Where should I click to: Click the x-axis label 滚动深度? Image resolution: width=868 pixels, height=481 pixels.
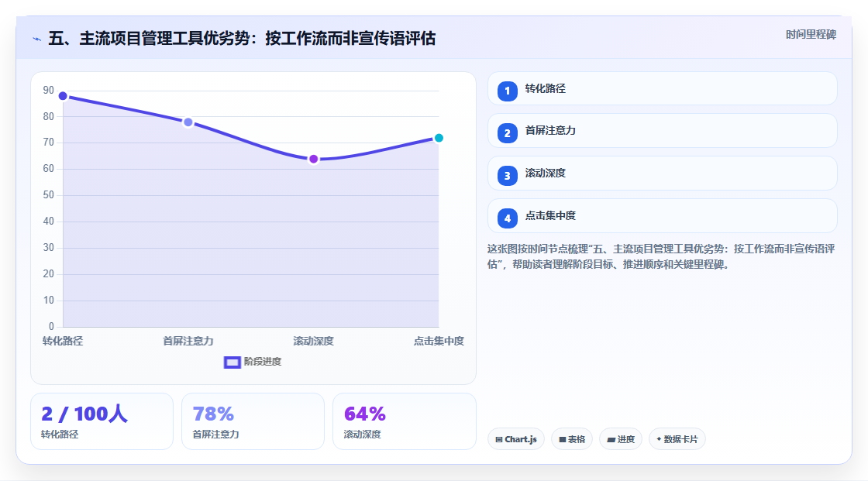(313, 341)
